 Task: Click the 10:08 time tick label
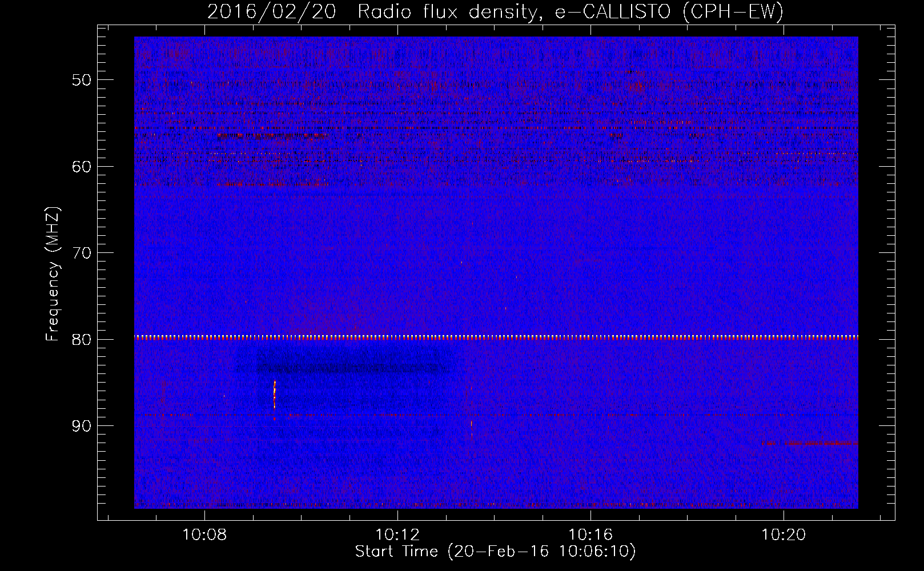(x=204, y=534)
